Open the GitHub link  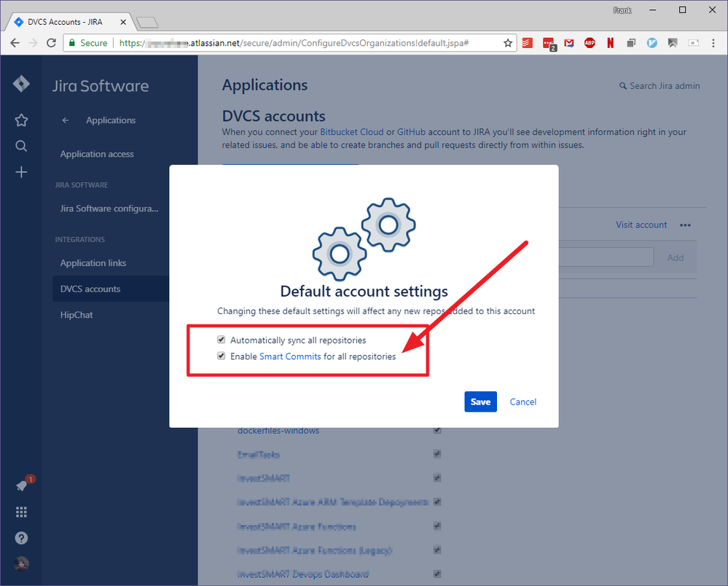(411, 132)
